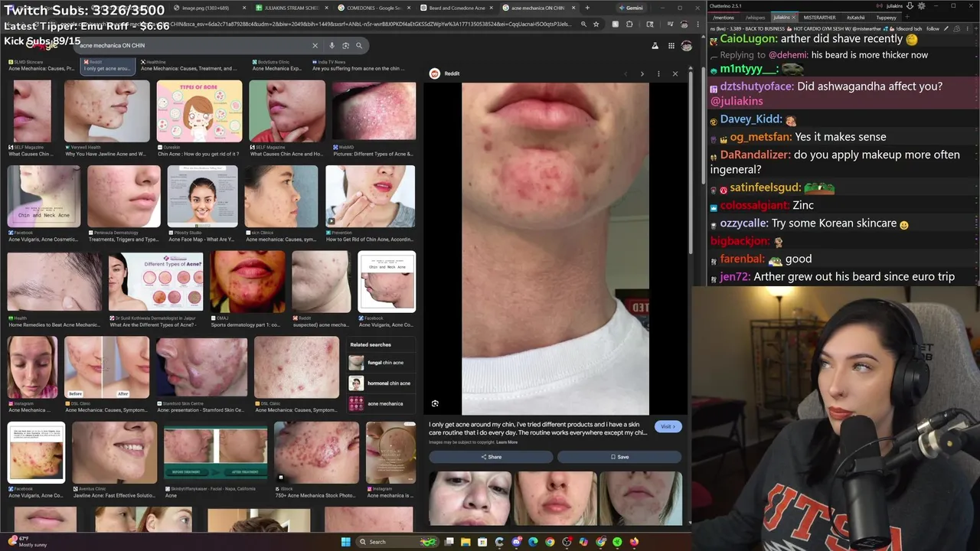Go to next image in preview panel
Viewport: 980px width, 551px height.
(x=642, y=73)
